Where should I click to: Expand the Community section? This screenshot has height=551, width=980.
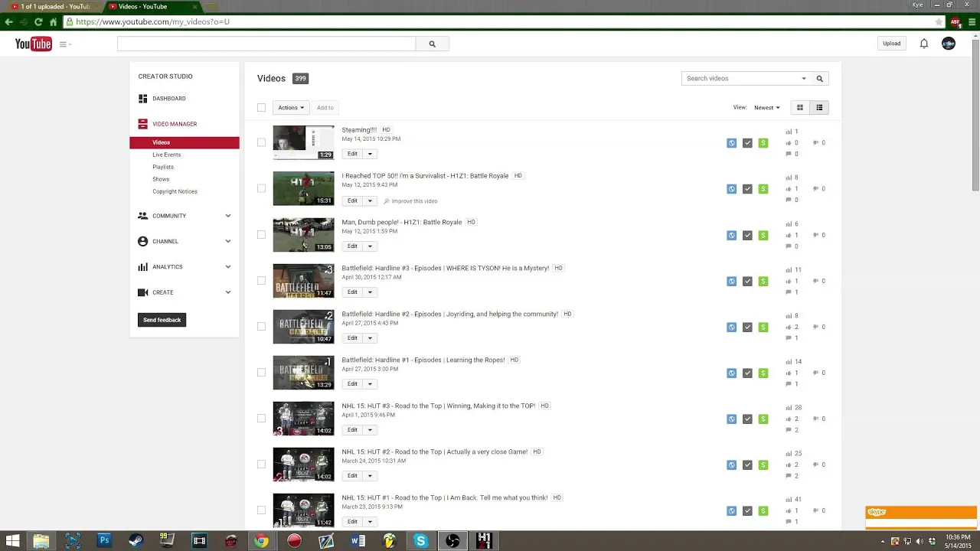click(227, 216)
